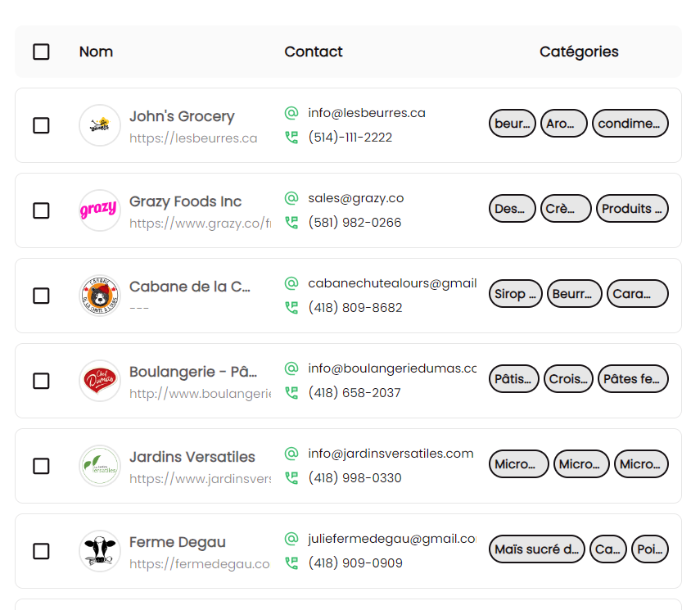700x610 pixels.
Task: Sort by the Nom column header
Action: tap(96, 52)
